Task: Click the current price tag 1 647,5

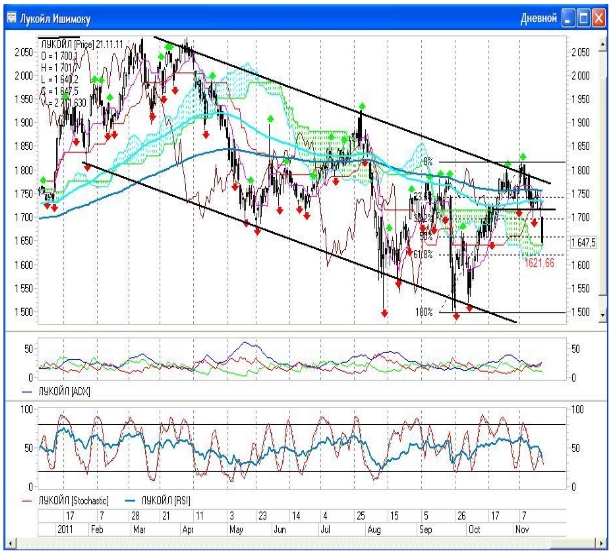Action: click(x=583, y=242)
